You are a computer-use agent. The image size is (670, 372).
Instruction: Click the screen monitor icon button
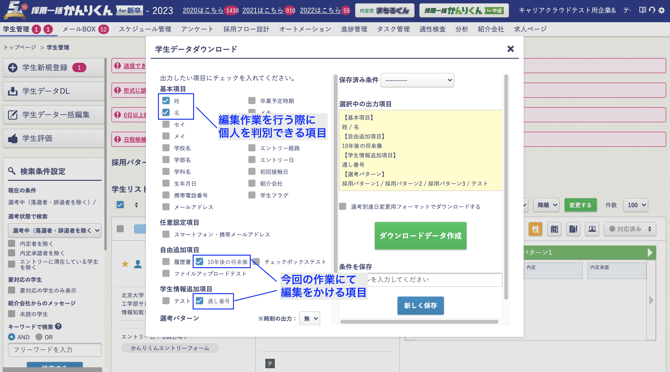[x=592, y=229]
